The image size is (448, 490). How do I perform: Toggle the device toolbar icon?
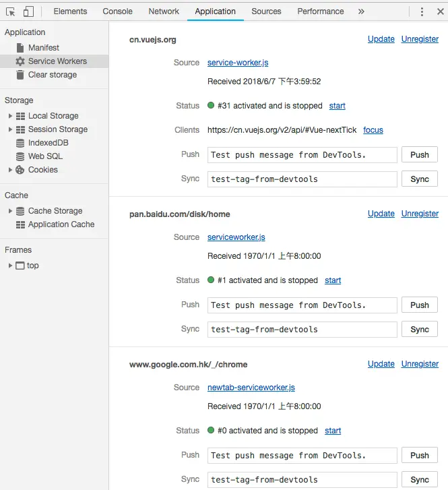[x=28, y=12]
